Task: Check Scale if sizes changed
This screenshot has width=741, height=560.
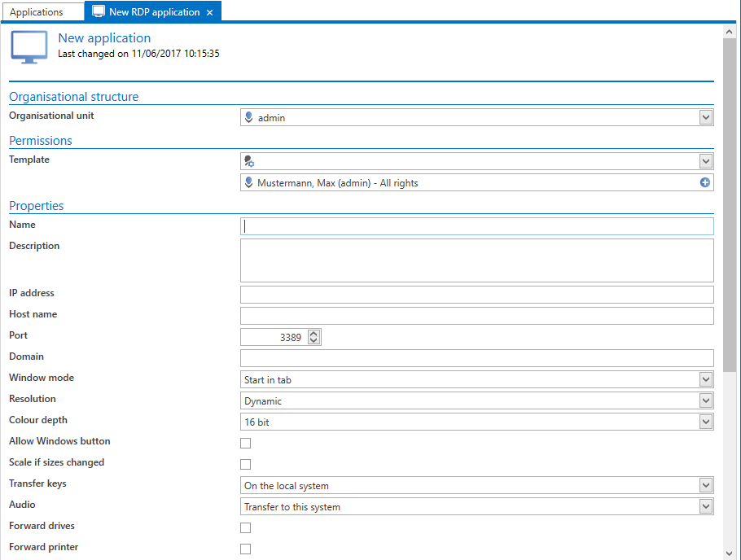Action: tap(245, 464)
